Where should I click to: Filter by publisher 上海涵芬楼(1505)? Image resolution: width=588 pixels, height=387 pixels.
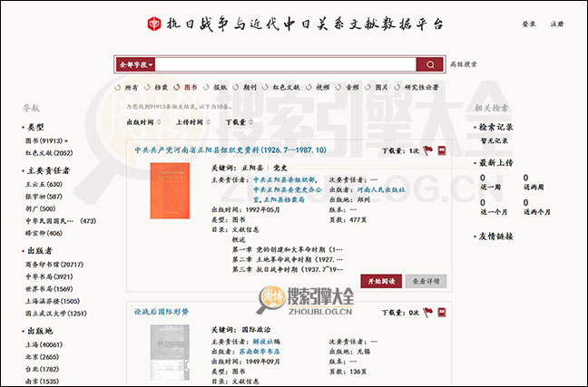click(53, 301)
